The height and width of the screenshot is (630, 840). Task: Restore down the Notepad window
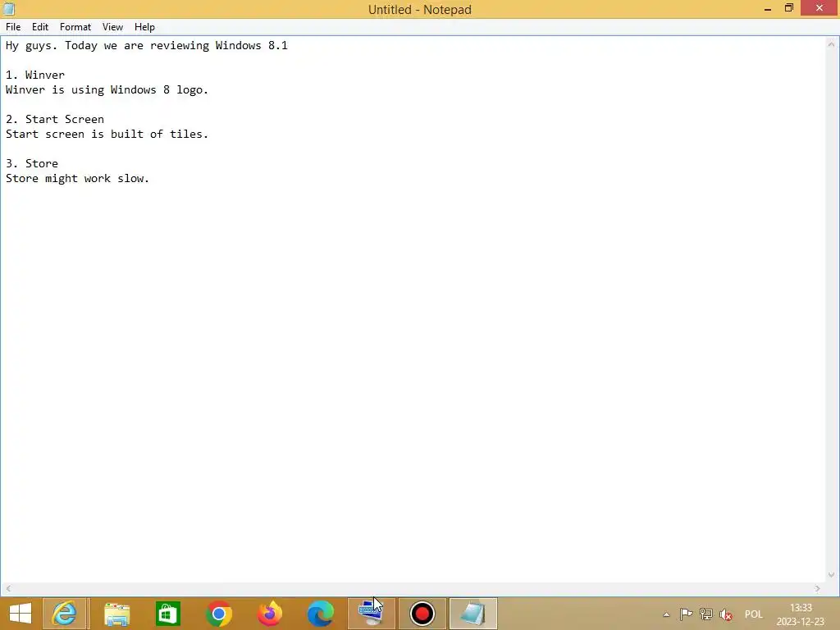[788, 8]
